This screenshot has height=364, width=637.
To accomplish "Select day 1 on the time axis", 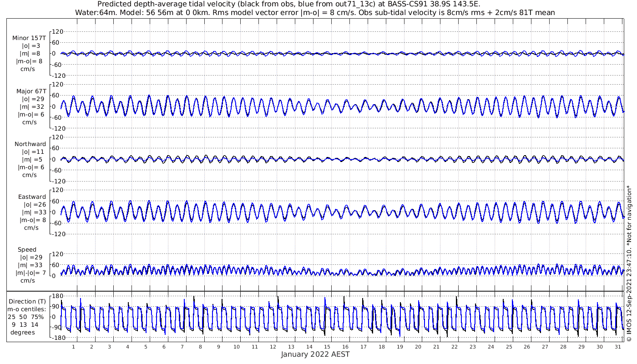I will (x=73, y=347).
